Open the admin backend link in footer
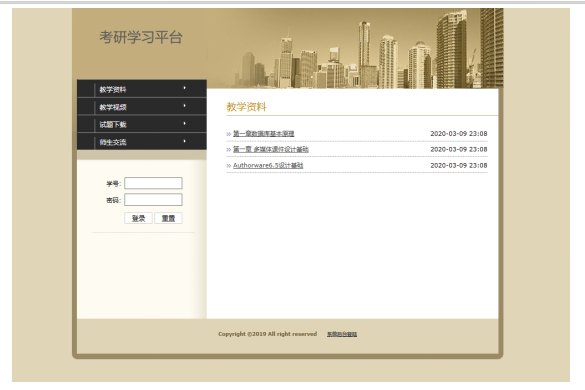The width and height of the screenshot is (585, 390). (342, 334)
